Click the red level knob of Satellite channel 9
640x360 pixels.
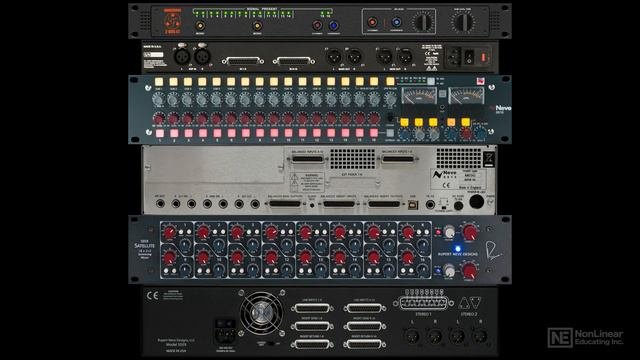[169, 258]
